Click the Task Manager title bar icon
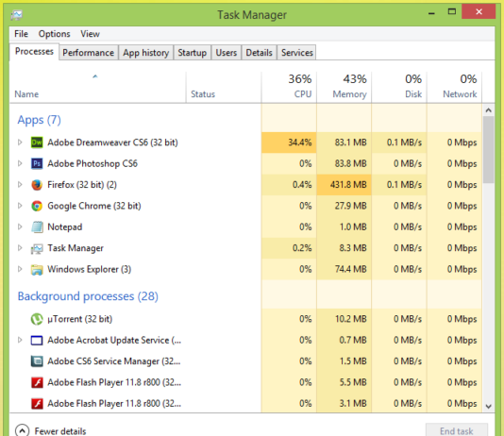 click(16, 15)
